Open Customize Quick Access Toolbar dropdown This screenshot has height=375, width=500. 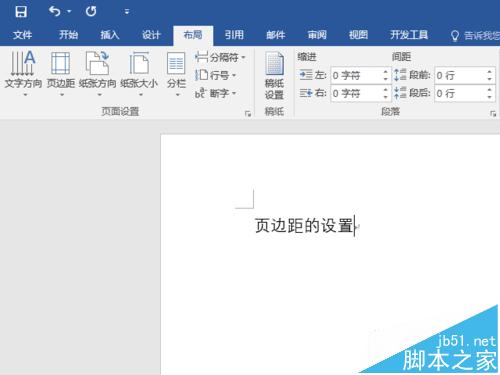point(127,12)
